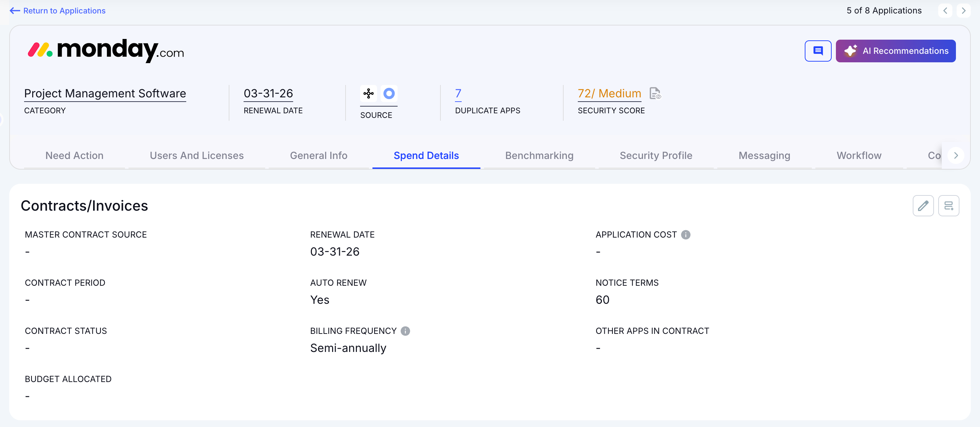Image resolution: width=980 pixels, height=427 pixels.
Task: Click the Project Management Software category
Action: coord(105,93)
